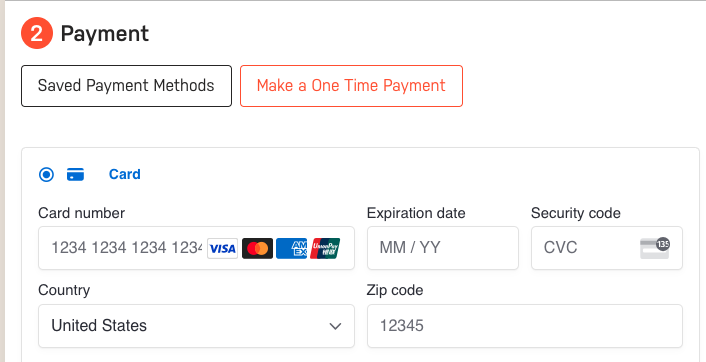Click the blue credit card icon
The width and height of the screenshot is (706, 362).
click(75, 174)
